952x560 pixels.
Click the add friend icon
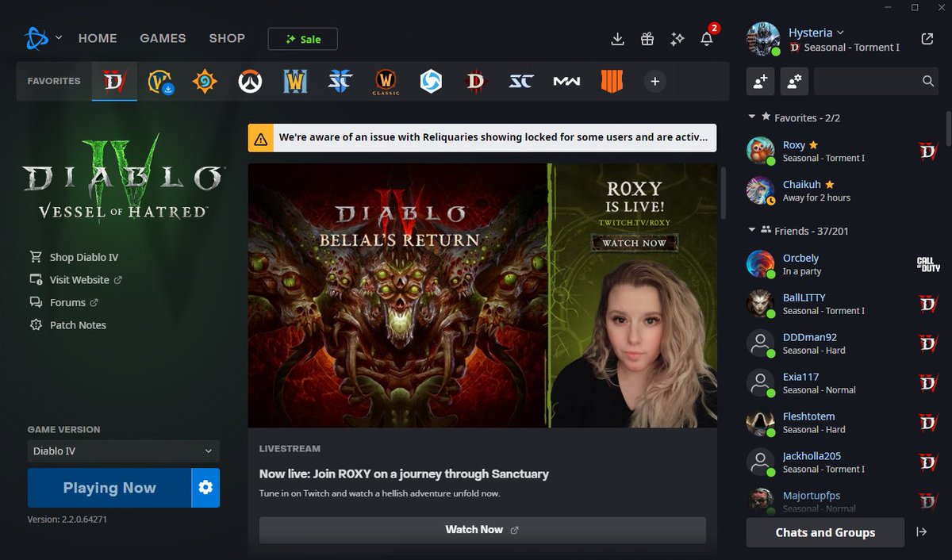click(x=760, y=81)
